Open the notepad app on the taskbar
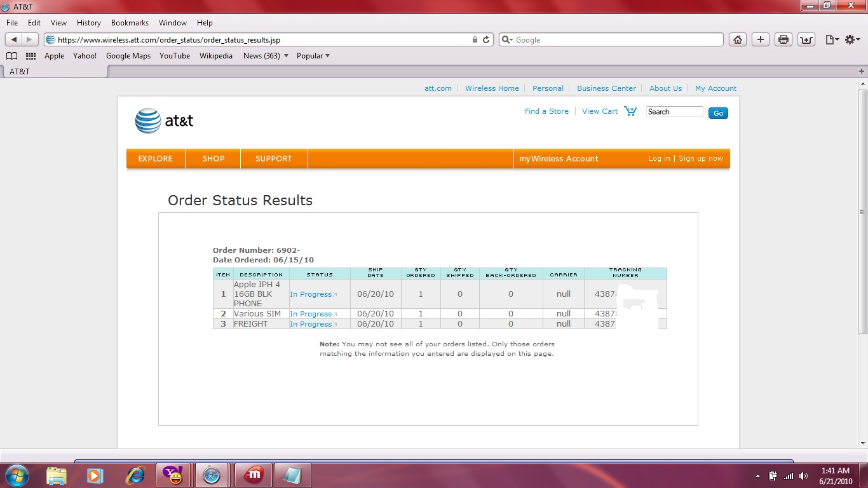The image size is (868, 488). click(293, 475)
